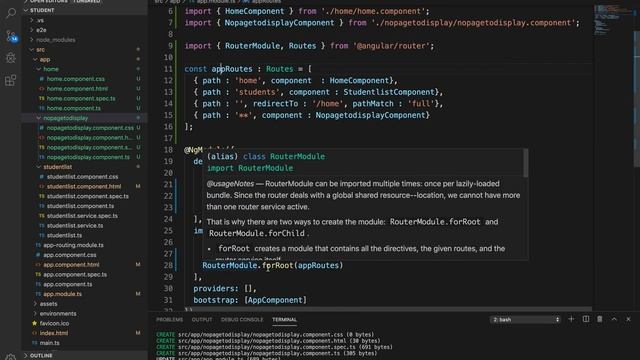Screen dimensions: 640x360
Task: Open studentlist.component.spec.ts file
Action: (x=88, y=196)
